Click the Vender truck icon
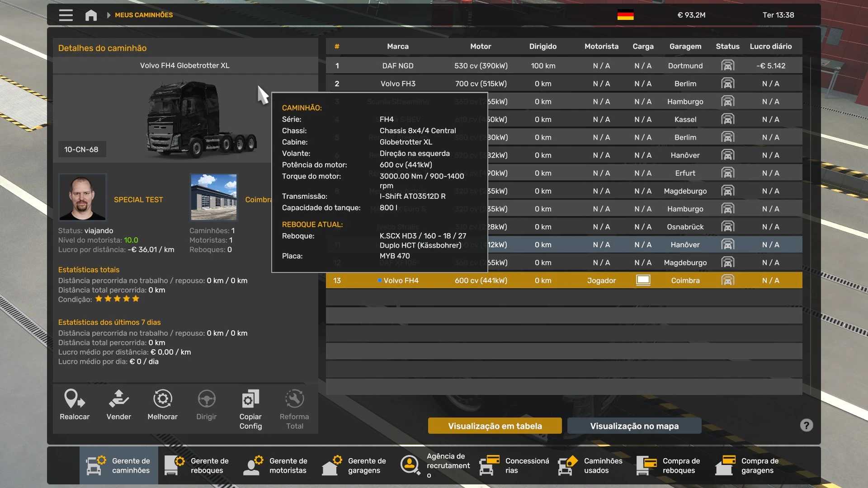The image size is (868, 488). pos(118,399)
